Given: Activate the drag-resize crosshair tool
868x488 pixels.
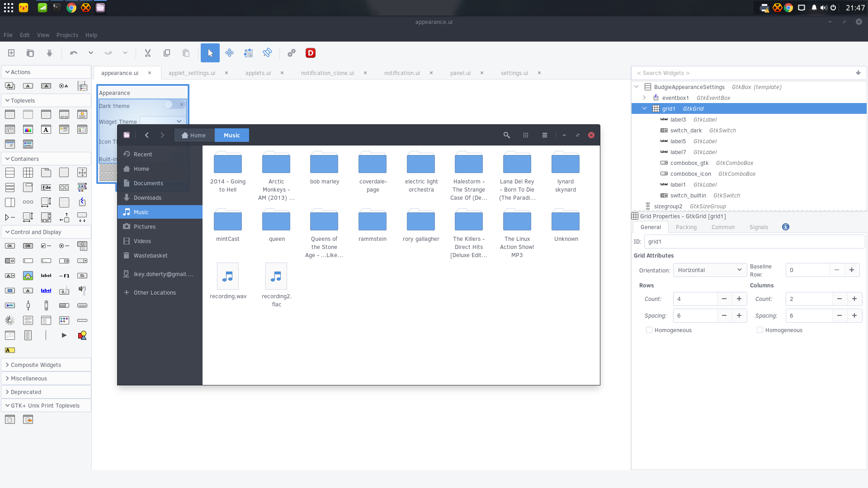Looking at the screenshot, I should 229,53.
